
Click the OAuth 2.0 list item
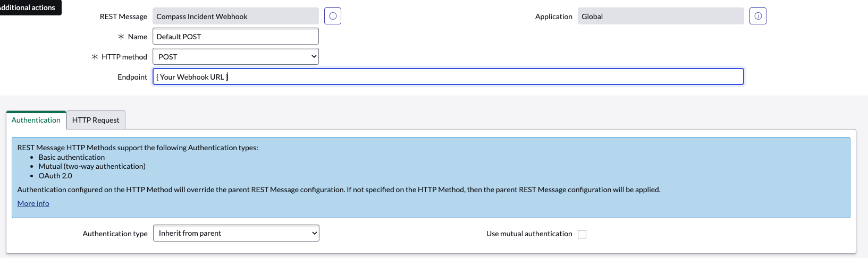55,176
